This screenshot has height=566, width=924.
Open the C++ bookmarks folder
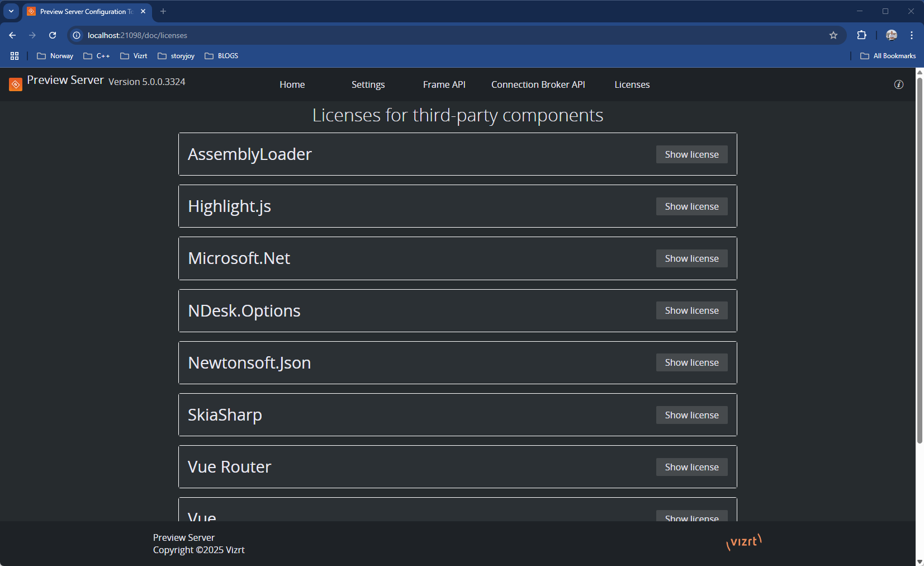point(96,56)
